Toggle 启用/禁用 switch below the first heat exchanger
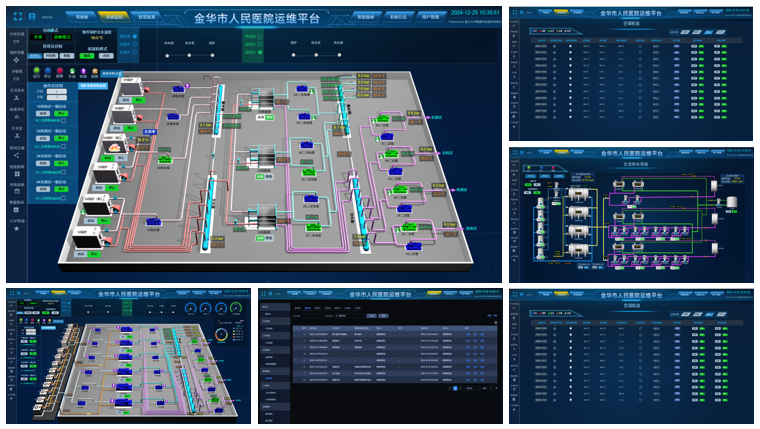 pyautogui.click(x=265, y=117)
